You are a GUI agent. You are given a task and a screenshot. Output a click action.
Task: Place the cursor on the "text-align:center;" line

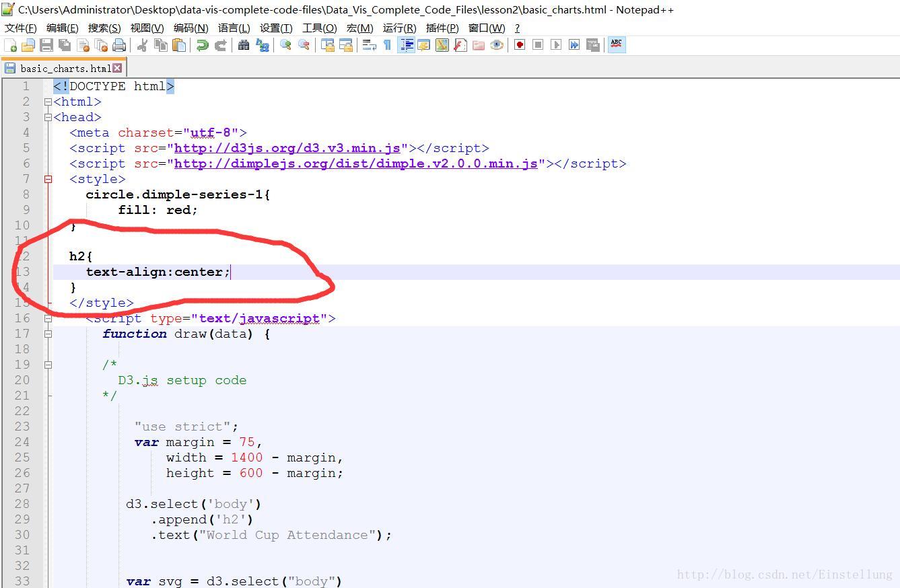[x=476, y=272]
